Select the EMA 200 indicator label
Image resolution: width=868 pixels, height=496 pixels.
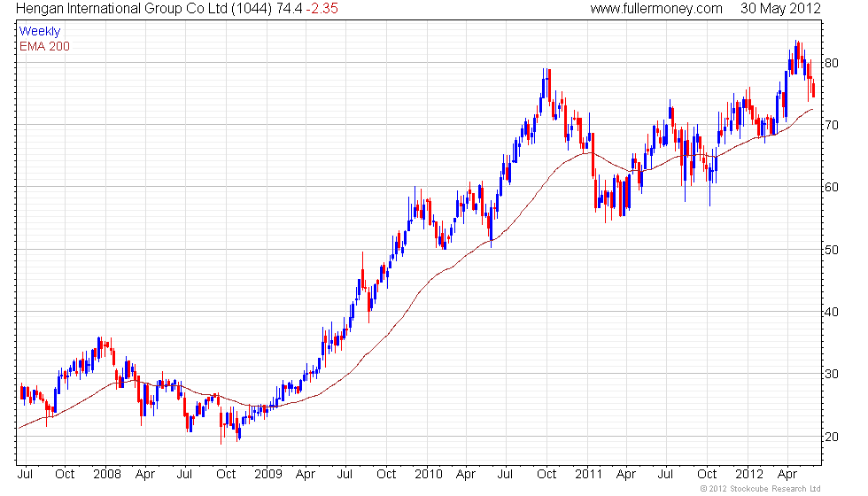coord(44,46)
